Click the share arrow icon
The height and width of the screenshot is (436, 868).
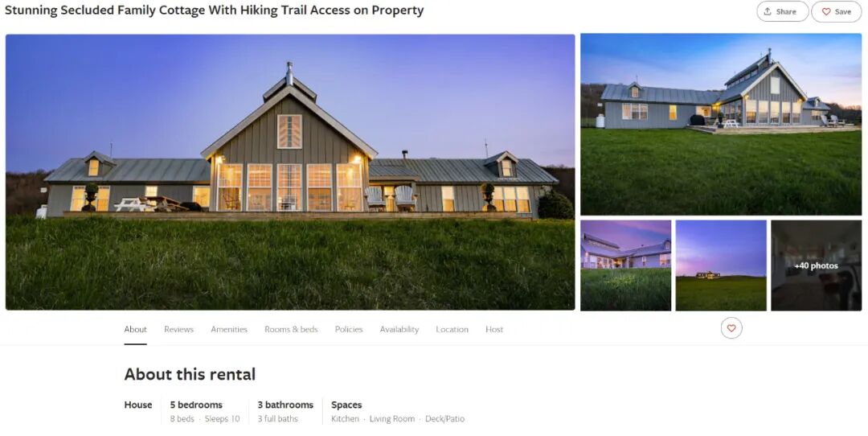(x=768, y=11)
